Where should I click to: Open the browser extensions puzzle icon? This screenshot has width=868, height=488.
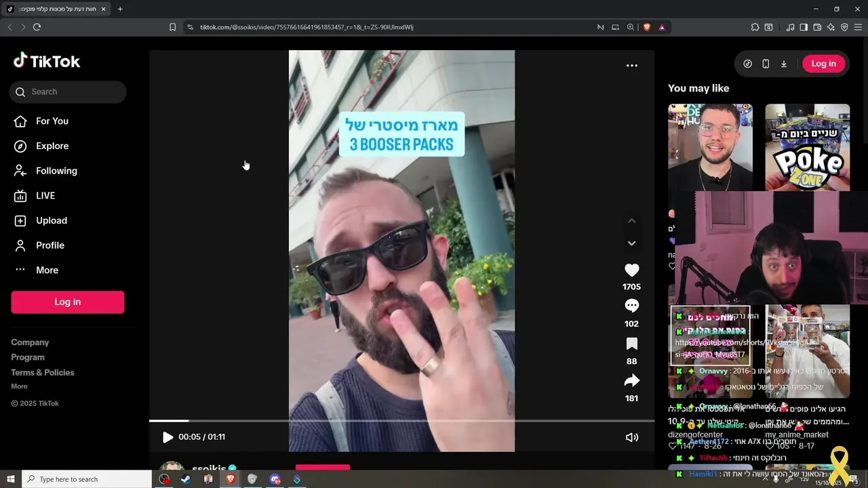click(x=755, y=27)
